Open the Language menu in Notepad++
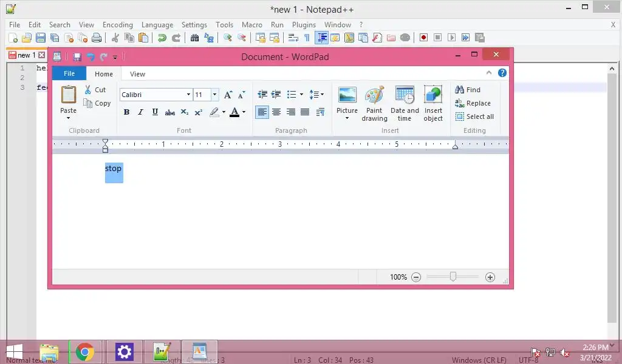622x364 pixels. click(157, 24)
